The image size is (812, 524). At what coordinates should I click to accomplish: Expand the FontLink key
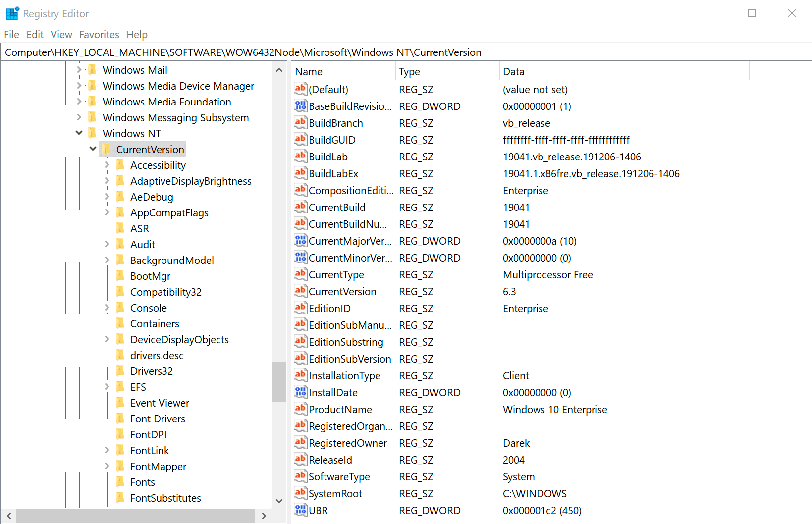(107, 450)
